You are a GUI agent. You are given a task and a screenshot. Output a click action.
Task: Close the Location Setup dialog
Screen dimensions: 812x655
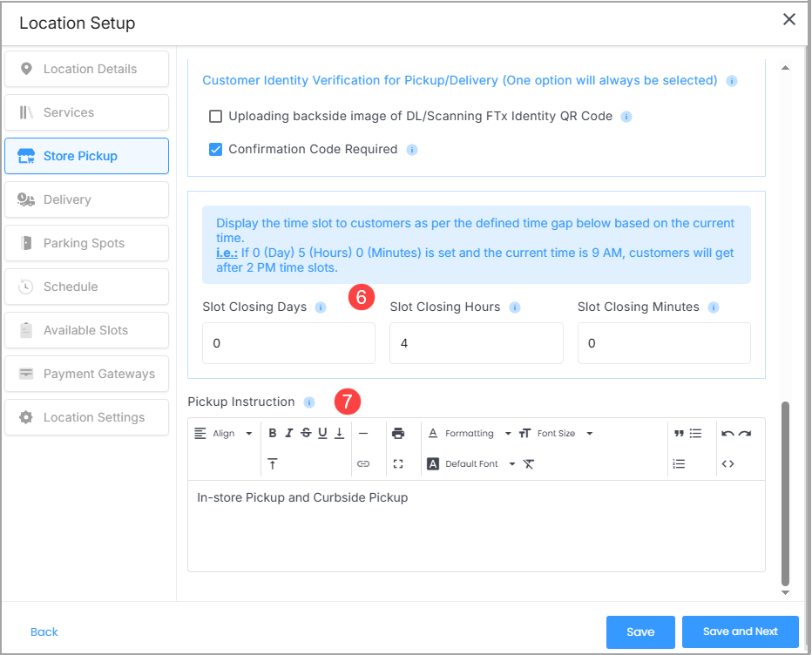[788, 20]
